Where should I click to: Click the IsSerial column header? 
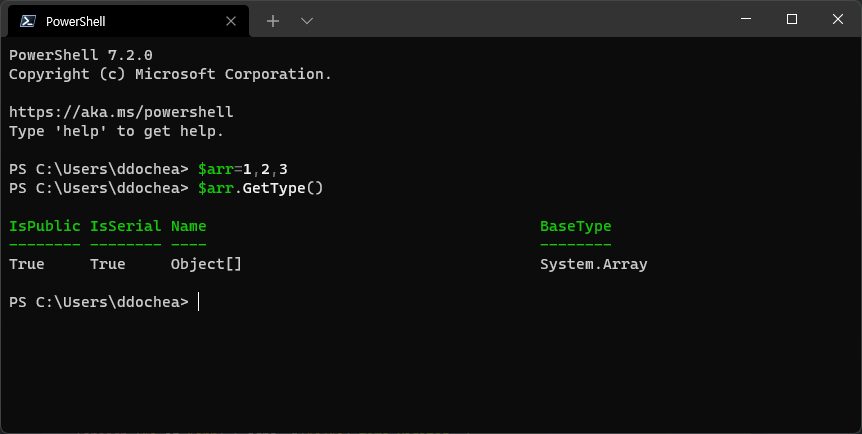click(x=125, y=226)
